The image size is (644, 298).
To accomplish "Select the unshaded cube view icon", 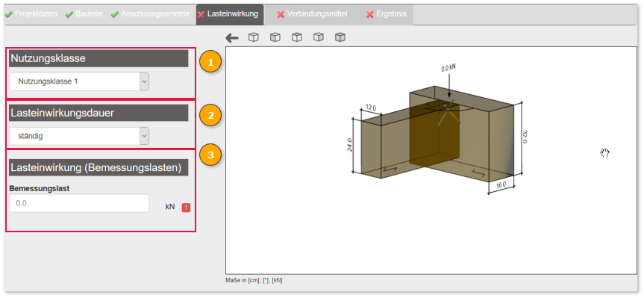I will point(254,37).
